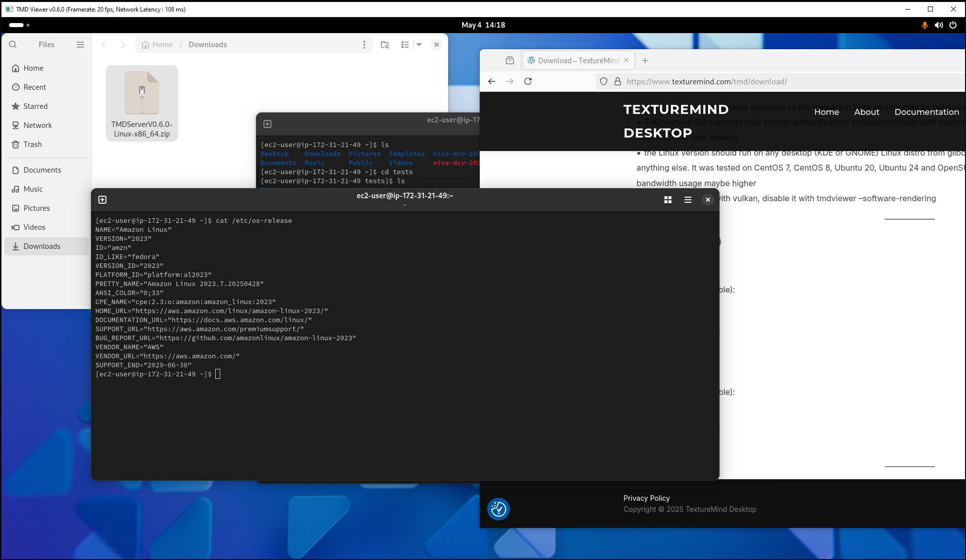Open Firefox recent browsing icon
The image size is (966, 560).
point(510,61)
